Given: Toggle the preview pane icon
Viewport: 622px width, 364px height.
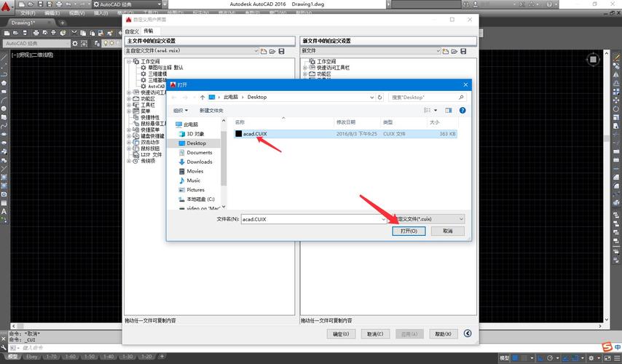Looking at the screenshot, I should pos(448,110).
